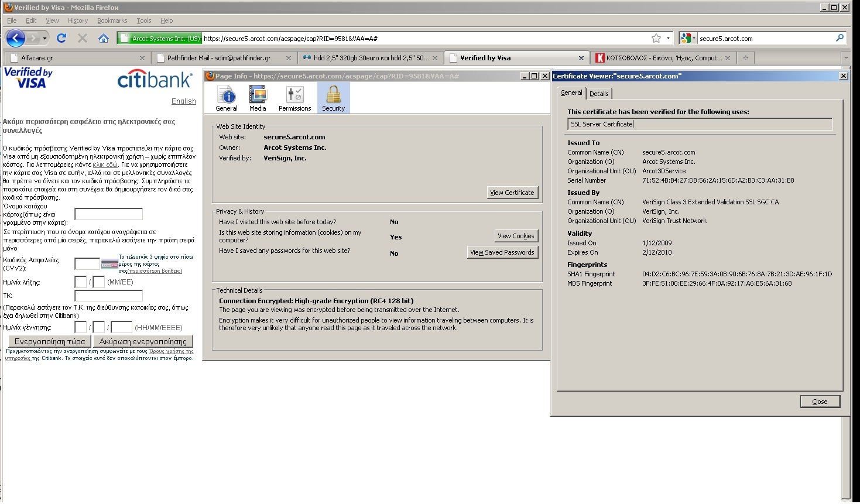860x504 pixels.
Task: Close the Alfacare.gr tab
Action: 142,58
